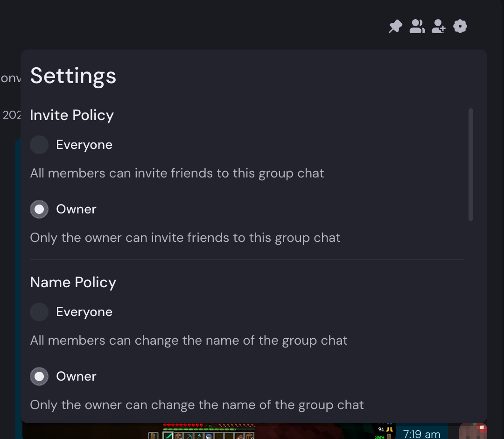Choose Everyone radio button under Name Policy
504x439 pixels.
(39, 312)
